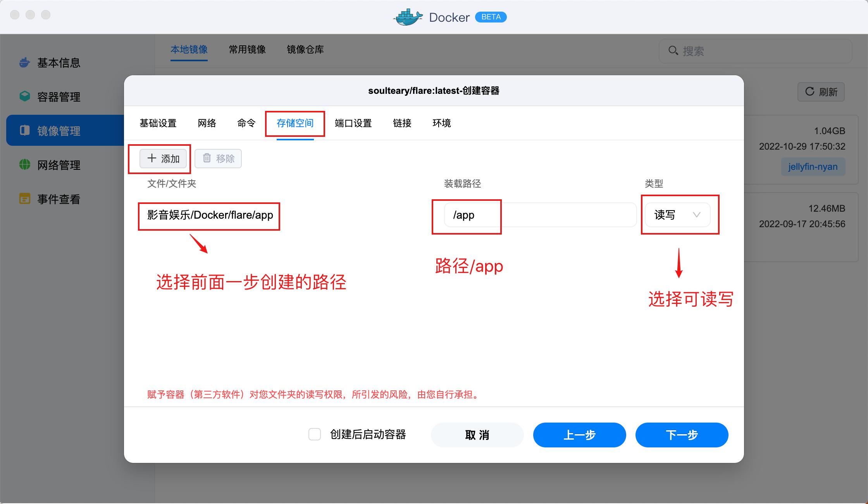Image resolution: width=868 pixels, height=504 pixels.
Task: Click the Docker whale logo in title bar
Action: coord(407,17)
